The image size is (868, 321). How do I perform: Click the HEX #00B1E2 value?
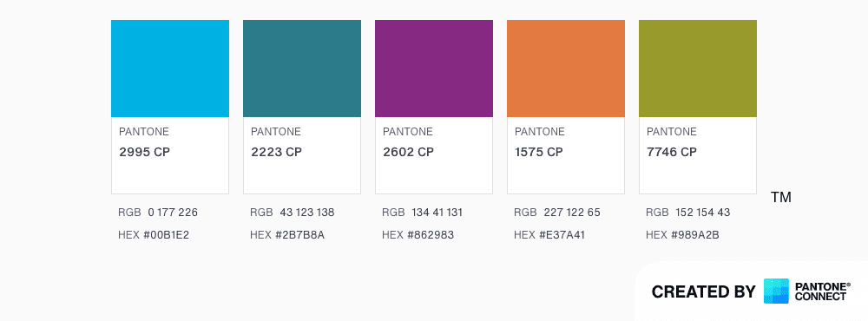[154, 235]
